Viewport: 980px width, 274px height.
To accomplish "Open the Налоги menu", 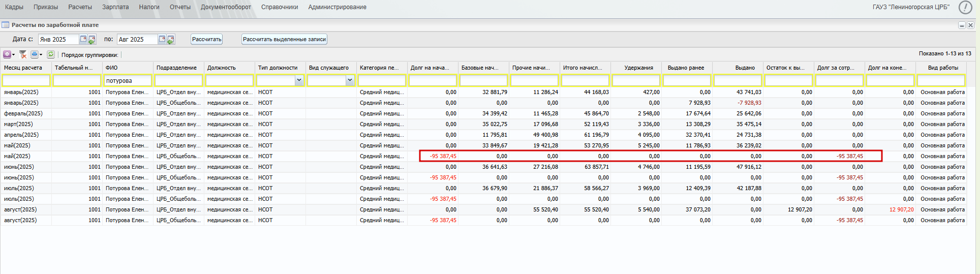I will click(149, 7).
